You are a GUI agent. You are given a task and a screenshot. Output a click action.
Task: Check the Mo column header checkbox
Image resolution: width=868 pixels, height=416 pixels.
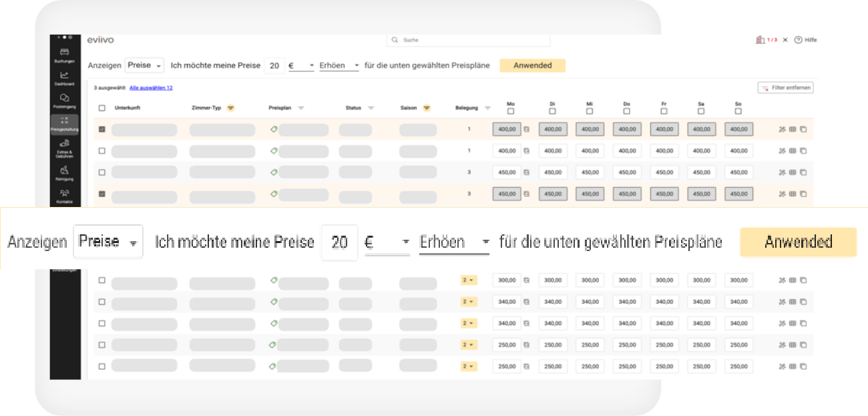511,112
